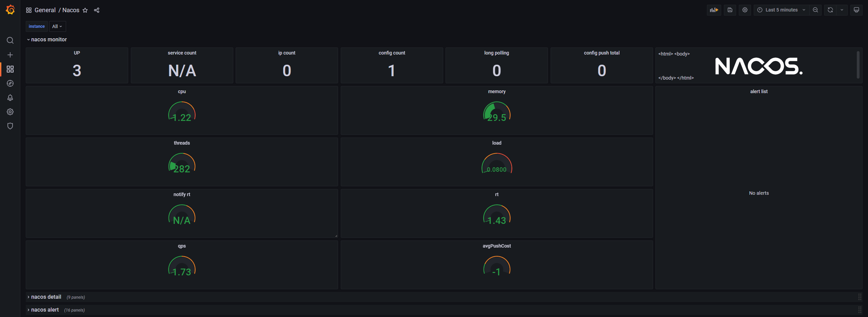The height and width of the screenshot is (317, 868).
Task: Click the NACOS logo image
Action: (759, 66)
